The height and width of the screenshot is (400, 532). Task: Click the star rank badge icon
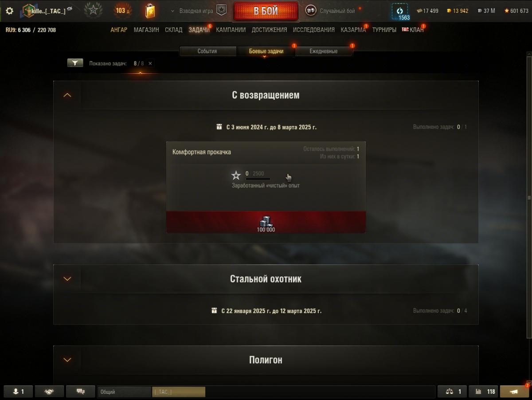tap(93, 11)
